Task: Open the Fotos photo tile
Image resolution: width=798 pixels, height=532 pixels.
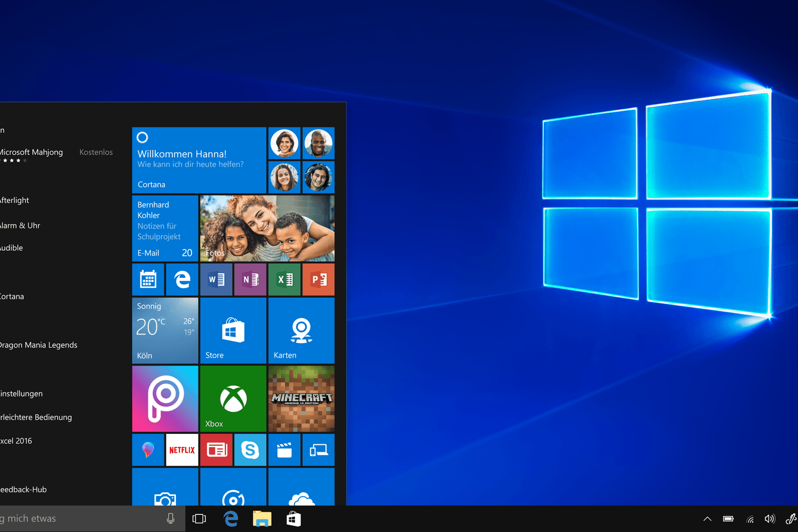Action: click(267, 229)
